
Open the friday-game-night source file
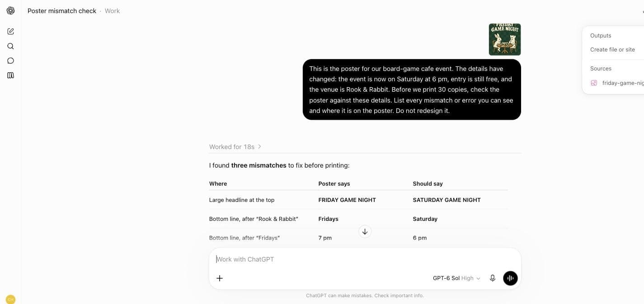click(617, 83)
